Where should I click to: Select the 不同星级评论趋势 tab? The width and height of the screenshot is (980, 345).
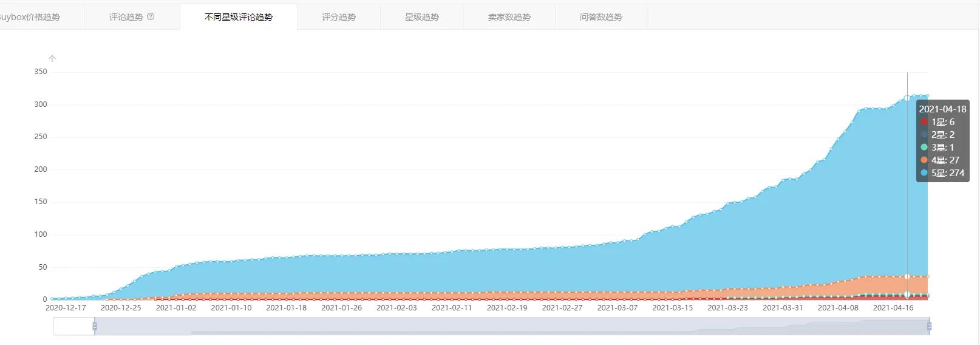click(239, 17)
